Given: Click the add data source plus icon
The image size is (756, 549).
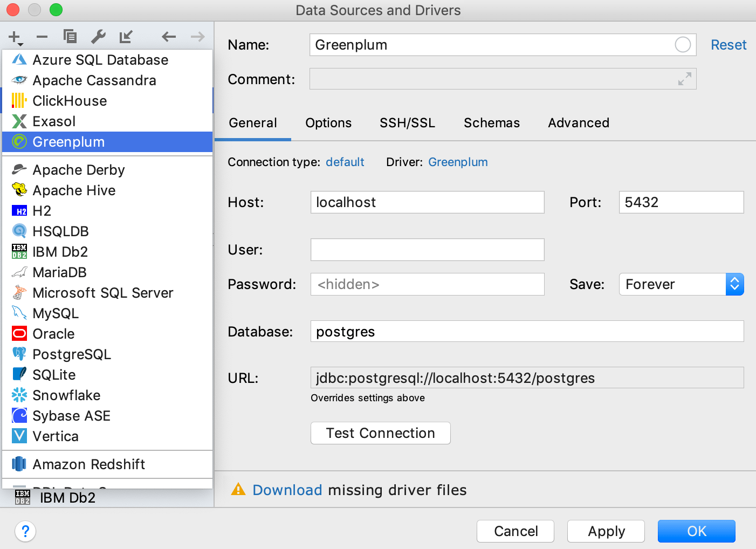Looking at the screenshot, I should (x=15, y=37).
